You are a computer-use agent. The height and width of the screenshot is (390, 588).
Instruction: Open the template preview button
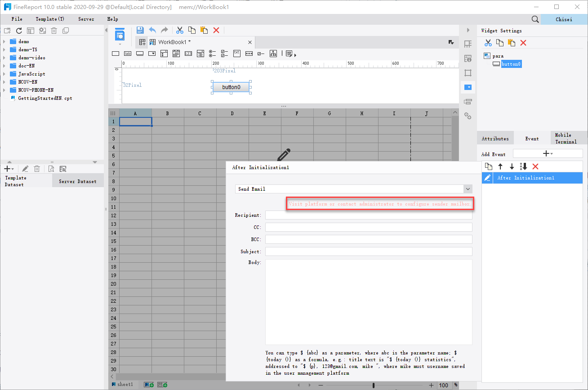click(120, 34)
